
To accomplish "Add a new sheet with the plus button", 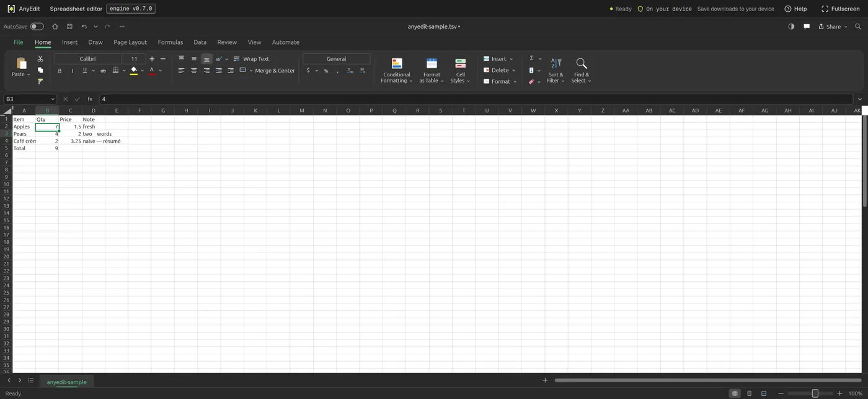I will pos(545,380).
